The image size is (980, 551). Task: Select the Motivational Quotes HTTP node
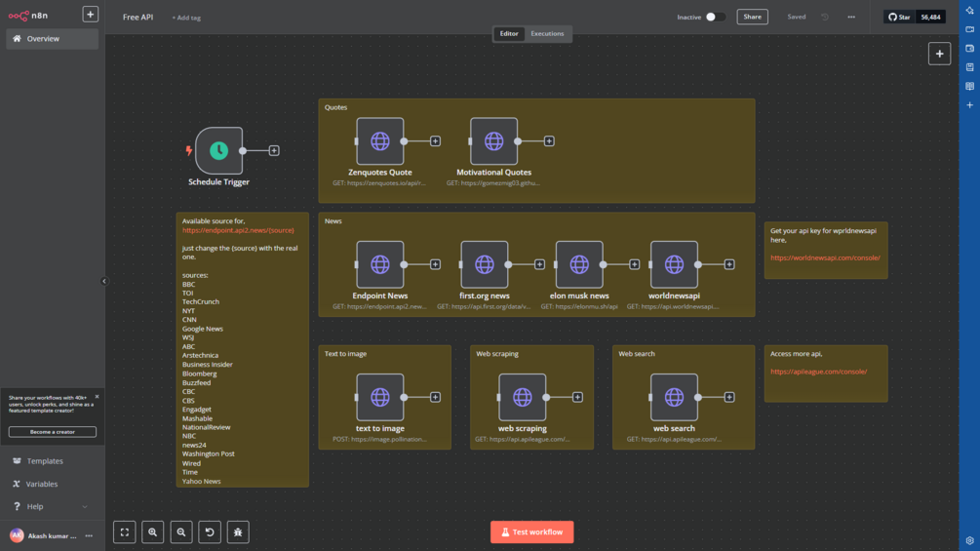pos(493,141)
